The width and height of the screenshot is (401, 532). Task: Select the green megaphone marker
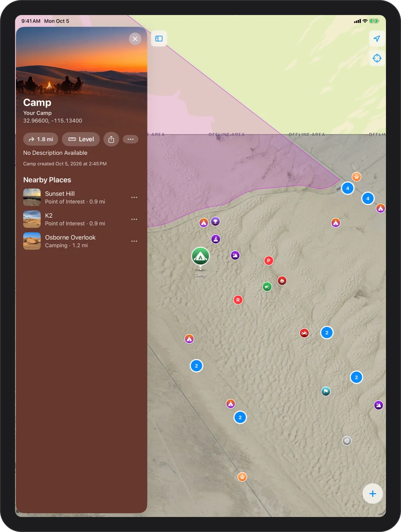[x=267, y=287]
